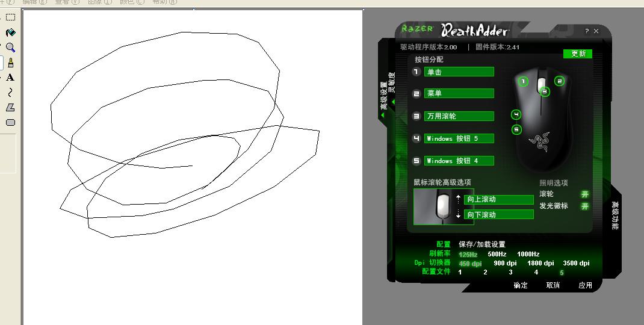
Task: Switch to profile 5 in 配置文件 row
Action: pyautogui.click(x=562, y=273)
